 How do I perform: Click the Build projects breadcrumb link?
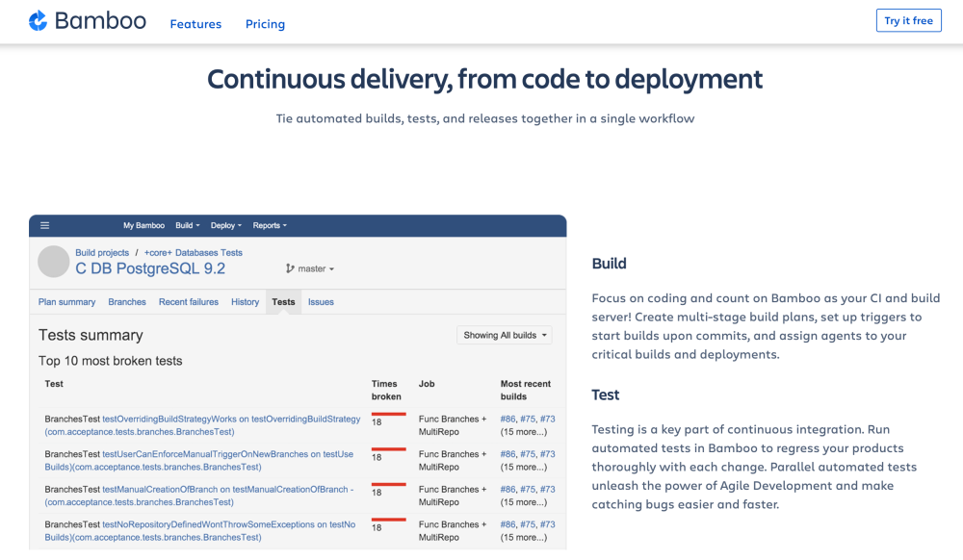(102, 253)
